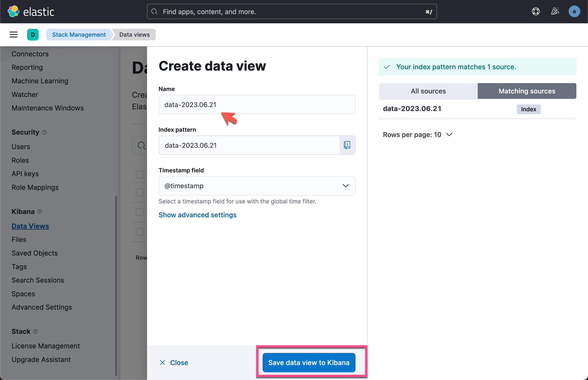Select the Matching sources tab
The height and width of the screenshot is (380, 588).
point(527,91)
